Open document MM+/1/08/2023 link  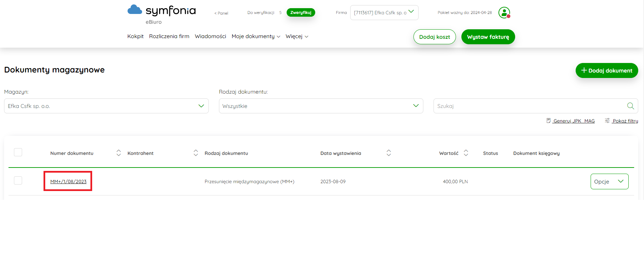tap(68, 181)
